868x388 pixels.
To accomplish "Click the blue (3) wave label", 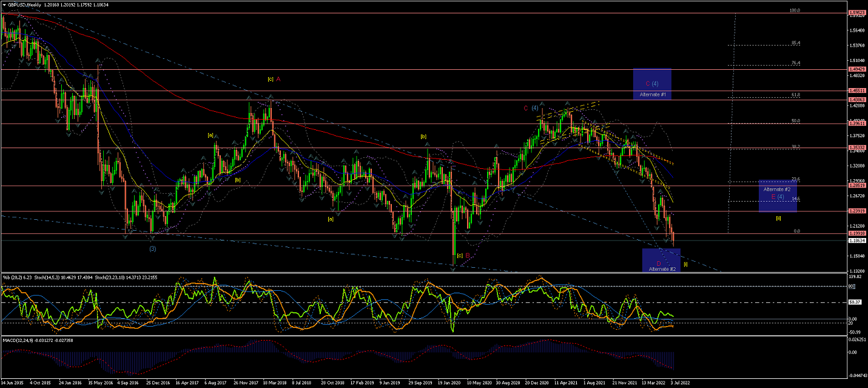I will (152, 248).
